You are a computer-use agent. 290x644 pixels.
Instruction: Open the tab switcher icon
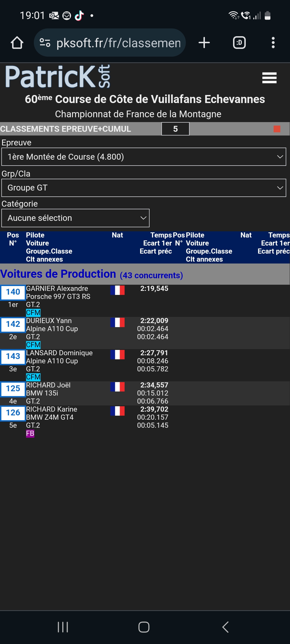[239, 43]
